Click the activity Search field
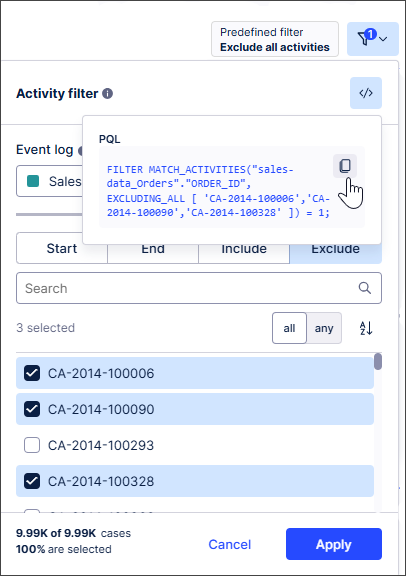The height and width of the screenshot is (576, 406). (x=199, y=288)
